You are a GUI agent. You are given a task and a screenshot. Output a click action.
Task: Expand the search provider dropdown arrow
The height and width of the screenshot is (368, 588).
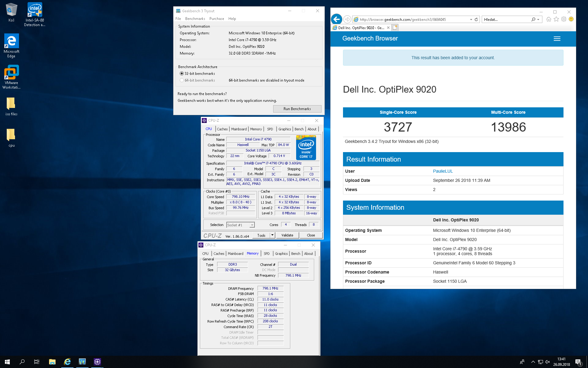[538, 19]
